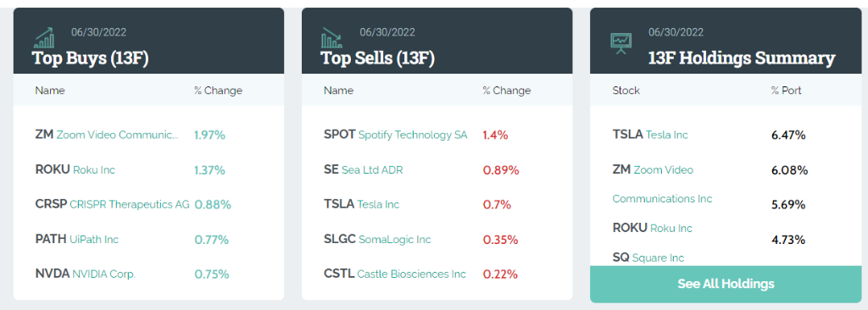This screenshot has width=868, height=310.
Task: Open SE Sea Ltd ADR link
Action: pos(364,170)
